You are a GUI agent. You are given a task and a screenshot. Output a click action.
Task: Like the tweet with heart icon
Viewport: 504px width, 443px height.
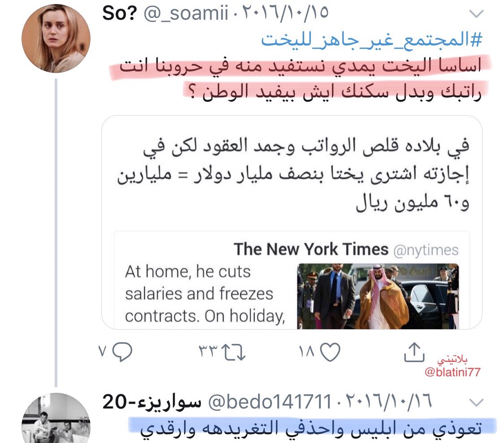pos(330,353)
